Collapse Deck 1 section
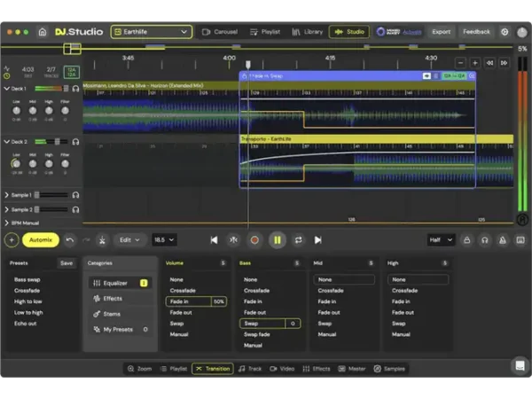 [x=6, y=89]
